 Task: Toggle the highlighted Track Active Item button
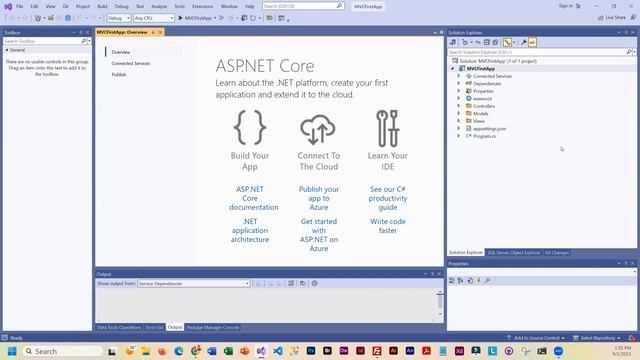507,42
